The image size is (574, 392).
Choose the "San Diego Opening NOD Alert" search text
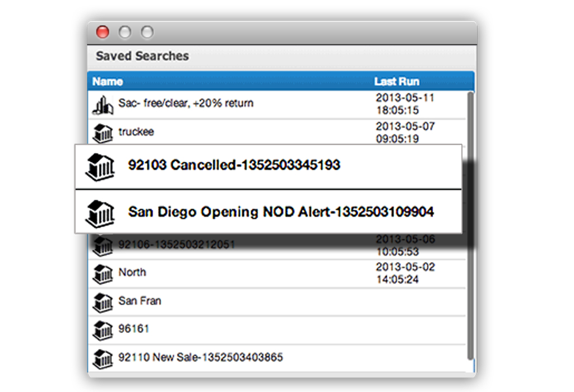coord(281,213)
